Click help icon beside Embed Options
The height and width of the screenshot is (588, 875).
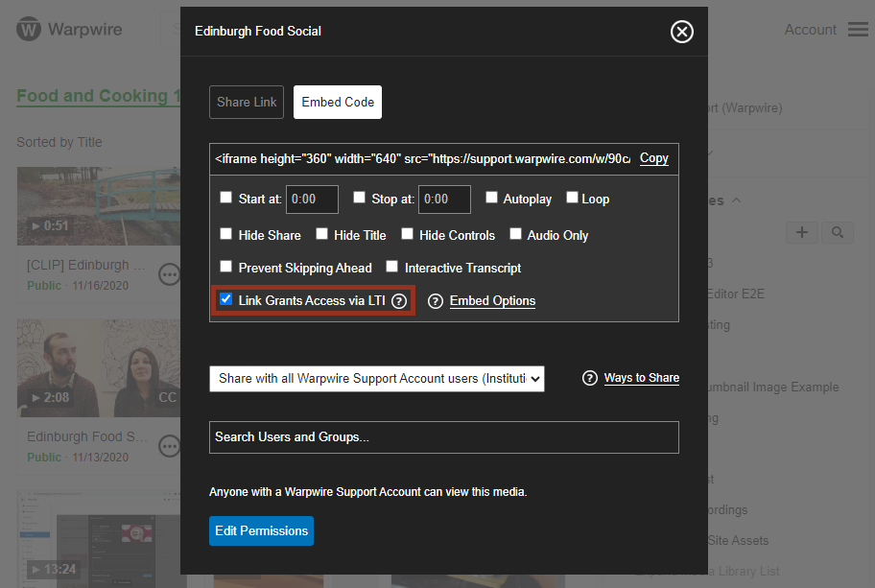pos(436,301)
